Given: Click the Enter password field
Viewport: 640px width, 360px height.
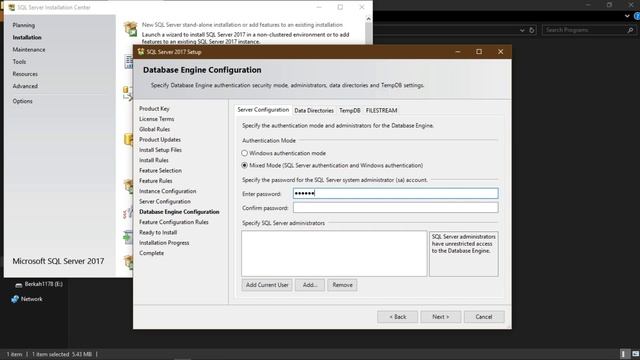Looking at the screenshot, I should tap(395, 193).
